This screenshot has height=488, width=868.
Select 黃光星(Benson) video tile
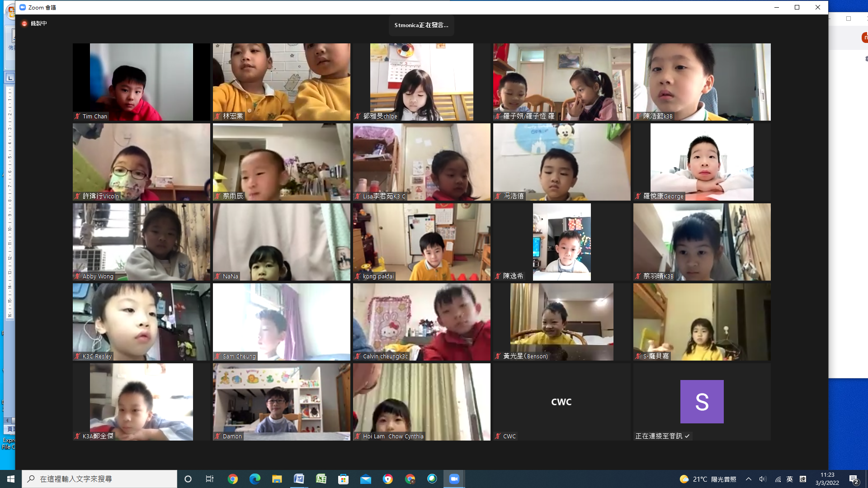coord(562,322)
